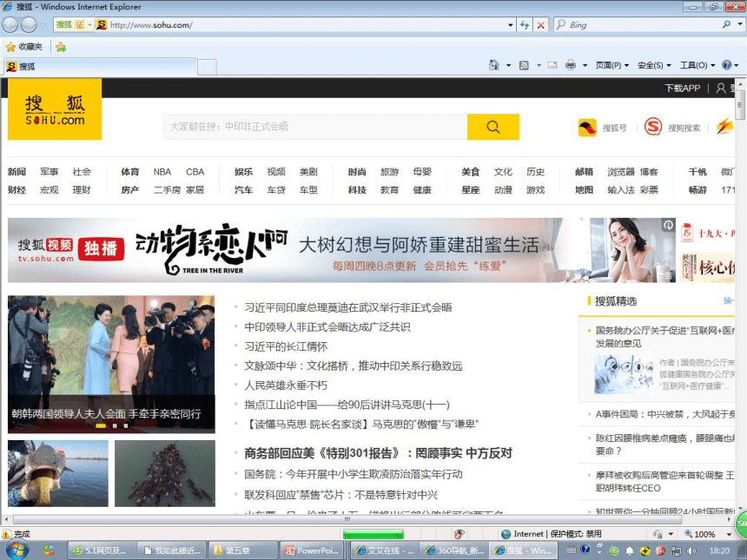This screenshot has width=747, height=560.
Task: Click the volume speaker tray icon
Action: pos(691,551)
